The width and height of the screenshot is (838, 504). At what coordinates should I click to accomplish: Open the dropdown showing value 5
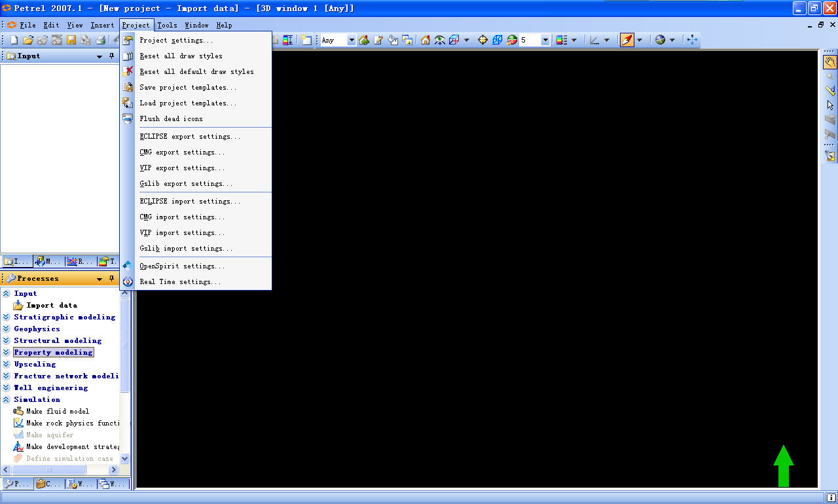[545, 41]
